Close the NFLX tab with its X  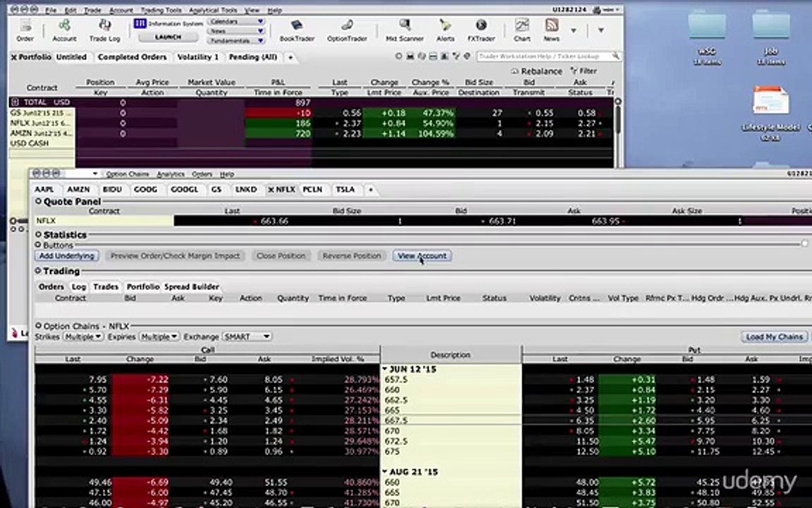coord(271,190)
